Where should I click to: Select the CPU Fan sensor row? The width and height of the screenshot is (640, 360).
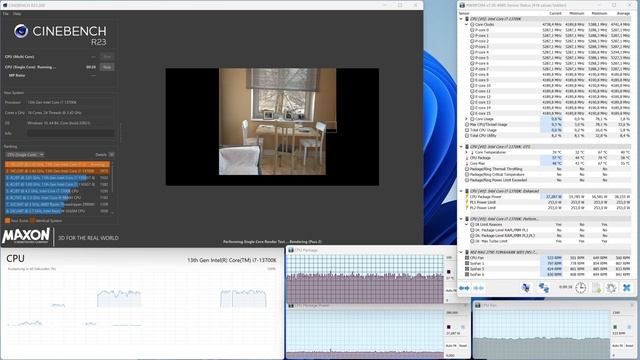pos(545,258)
